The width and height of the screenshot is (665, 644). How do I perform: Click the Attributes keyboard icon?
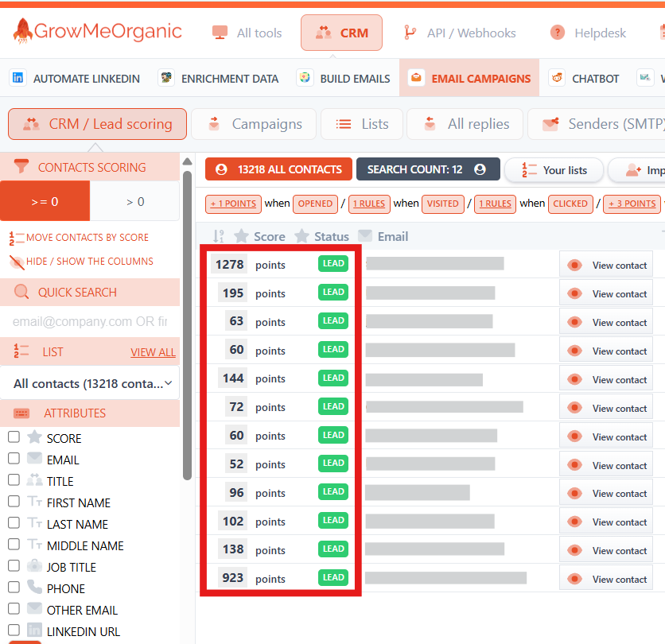click(21, 413)
